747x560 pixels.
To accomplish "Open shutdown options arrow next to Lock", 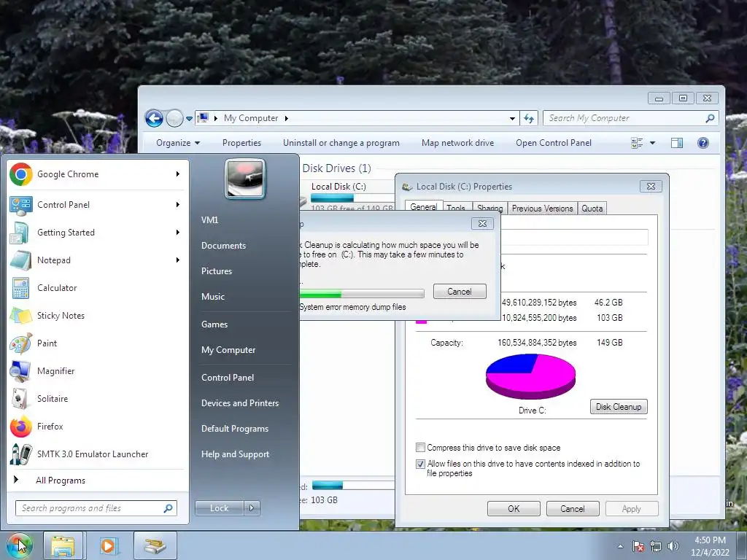I will tap(252, 508).
